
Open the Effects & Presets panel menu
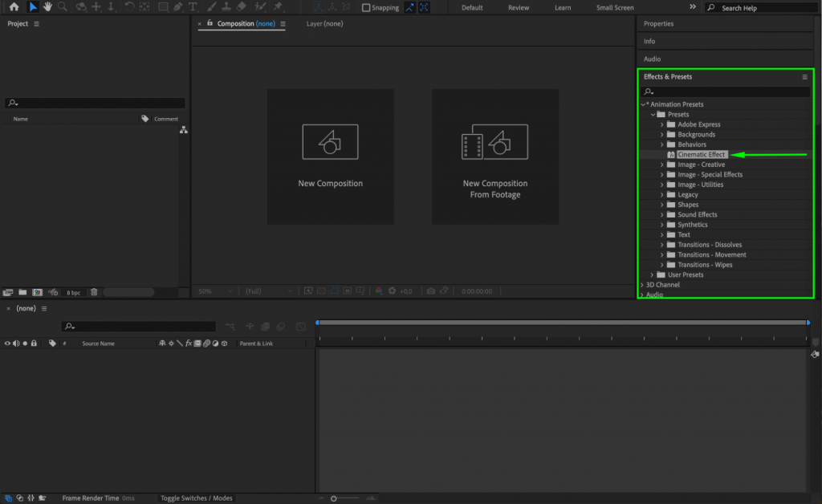coord(804,76)
